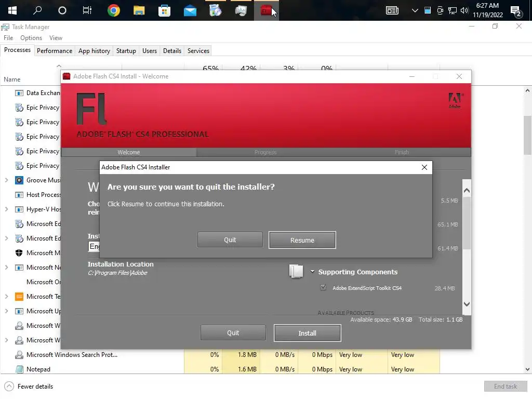Open volume control in system tray

[x=464, y=10]
